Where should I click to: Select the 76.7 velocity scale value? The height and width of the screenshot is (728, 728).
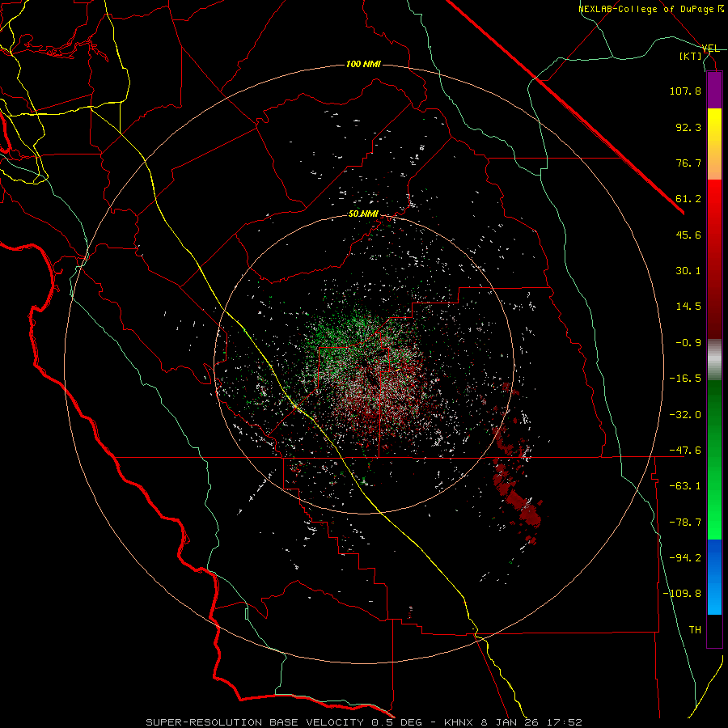[688, 163]
